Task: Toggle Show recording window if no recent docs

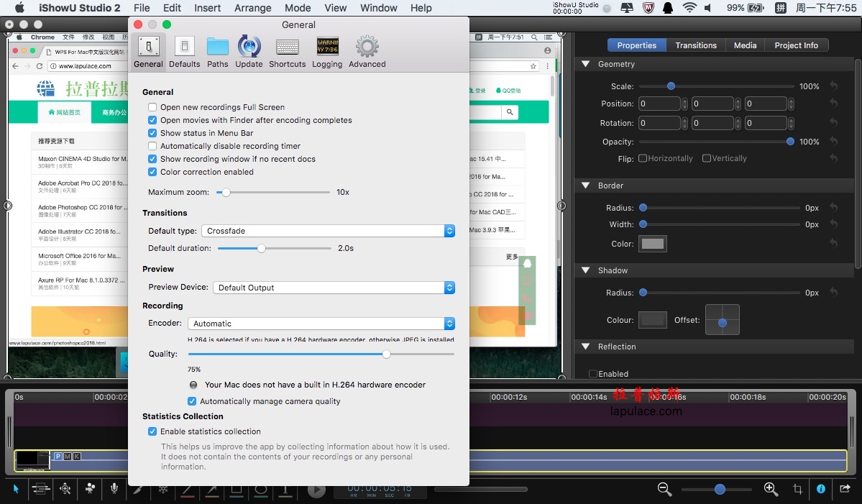Action: pyautogui.click(x=152, y=159)
